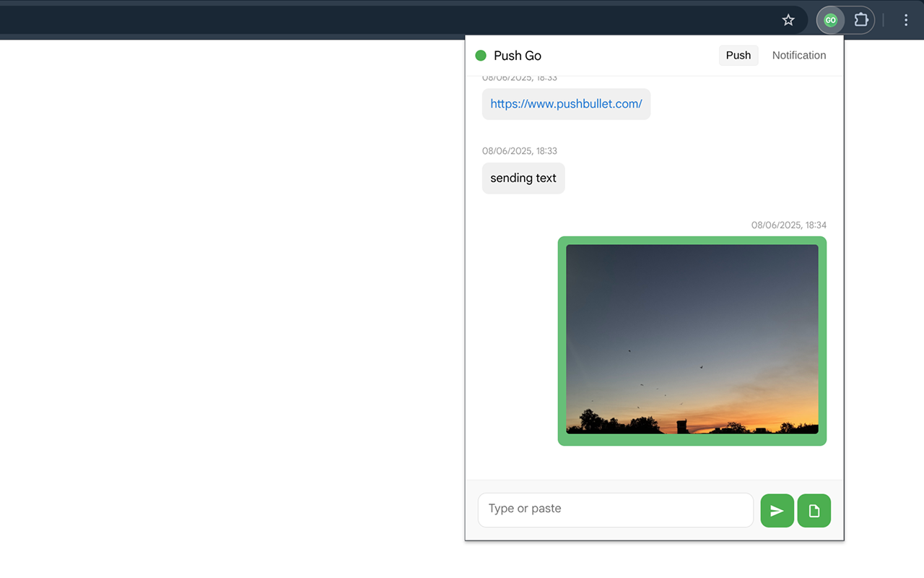Click the Push Go extension GO icon
Image resolution: width=924 pixels, height=578 pixels.
coord(829,20)
